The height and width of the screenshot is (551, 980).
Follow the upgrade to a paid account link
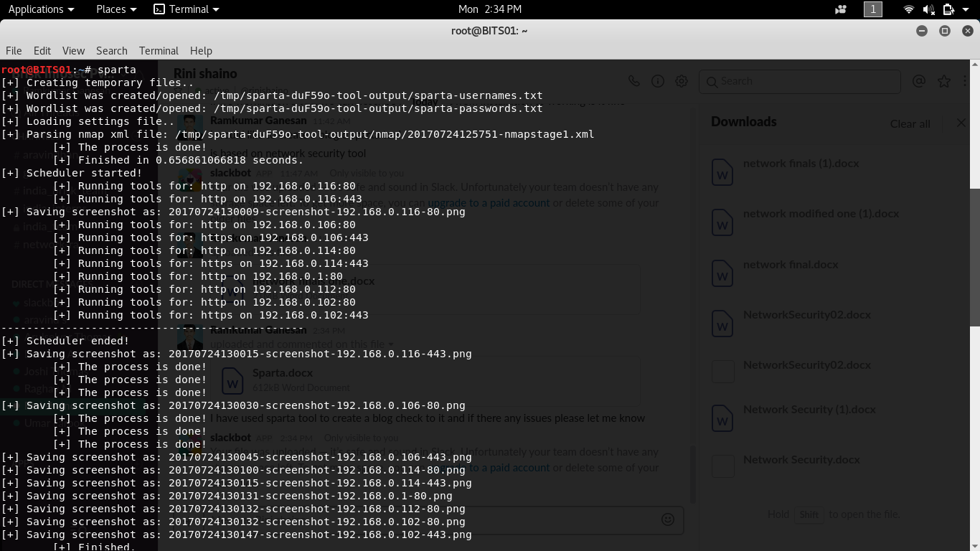489,203
